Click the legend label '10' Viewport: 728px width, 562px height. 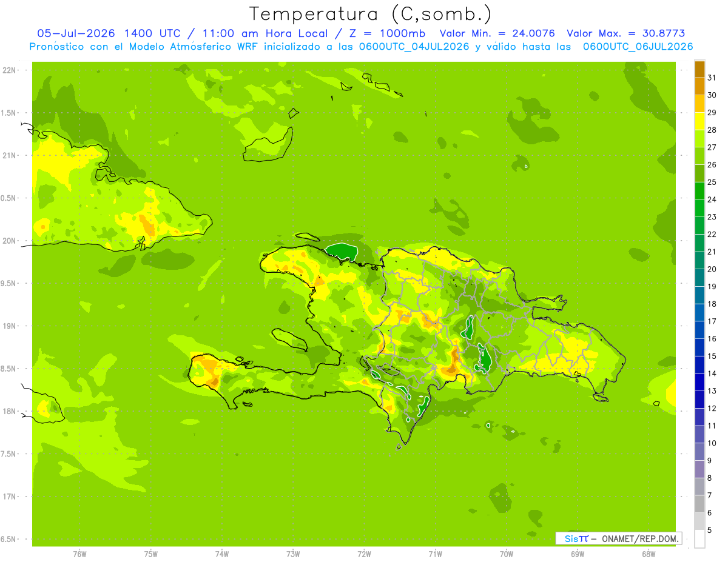point(712,443)
